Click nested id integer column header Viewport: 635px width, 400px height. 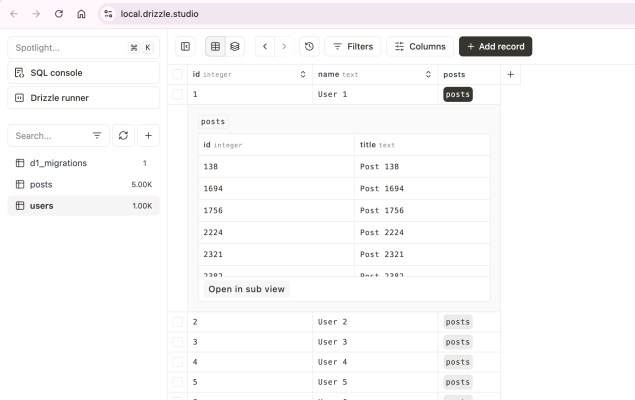277,145
